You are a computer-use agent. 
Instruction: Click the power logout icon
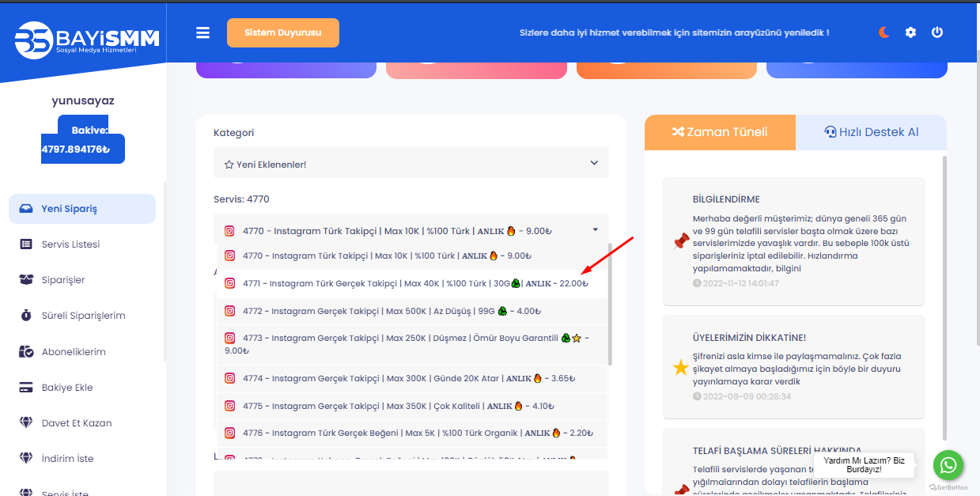pyautogui.click(x=937, y=32)
